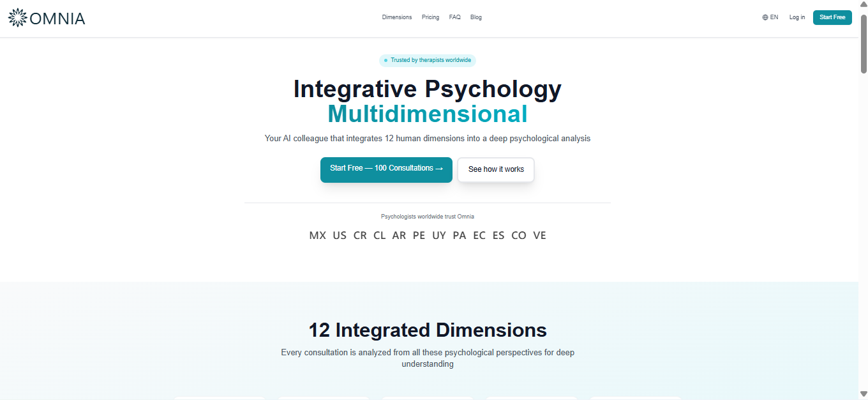Click Start Free — 100 Consultations button
The height and width of the screenshot is (400, 868).
[386, 169]
